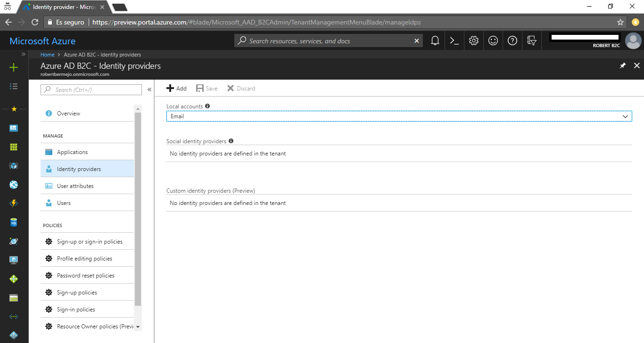Open the Notifications bell in the top bar
This screenshot has height=343, width=644.
pos(435,41)
